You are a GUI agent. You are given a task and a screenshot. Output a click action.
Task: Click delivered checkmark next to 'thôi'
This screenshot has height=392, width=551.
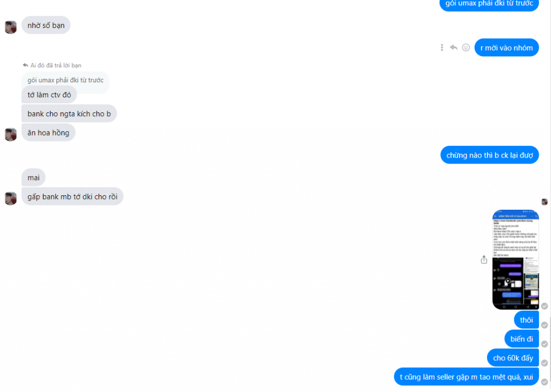(545, 325)
